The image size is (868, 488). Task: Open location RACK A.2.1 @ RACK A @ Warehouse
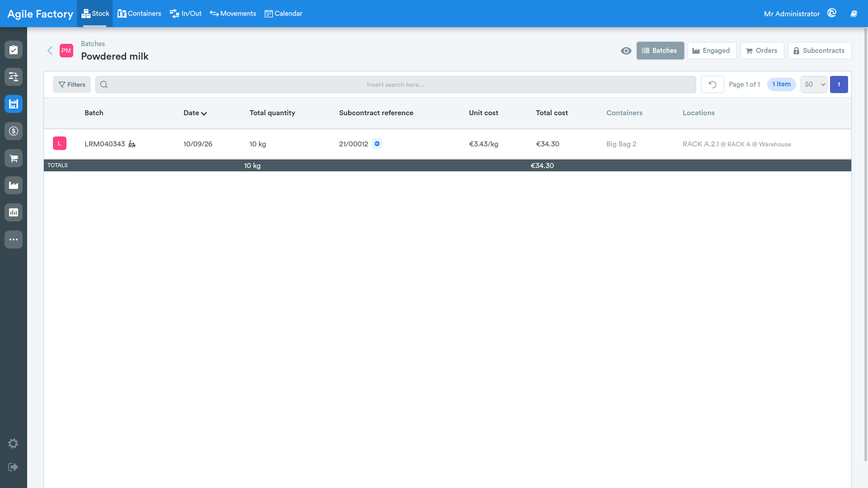pyautogui.click(x=737, y=144)
